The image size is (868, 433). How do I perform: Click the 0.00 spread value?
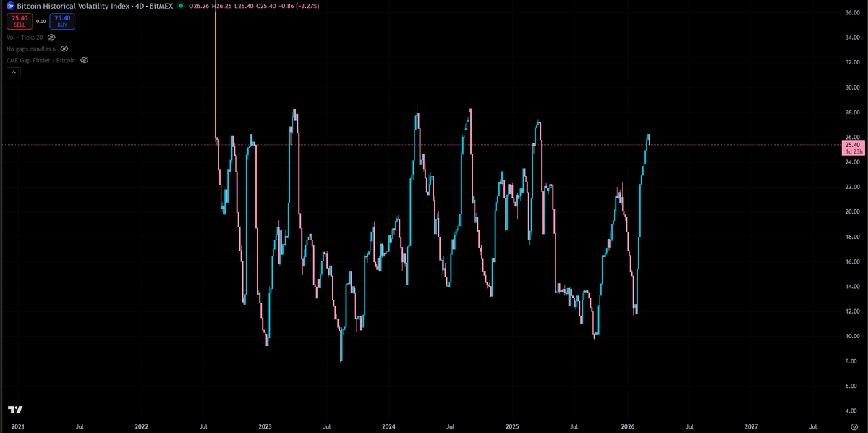[x=41, y=21]
